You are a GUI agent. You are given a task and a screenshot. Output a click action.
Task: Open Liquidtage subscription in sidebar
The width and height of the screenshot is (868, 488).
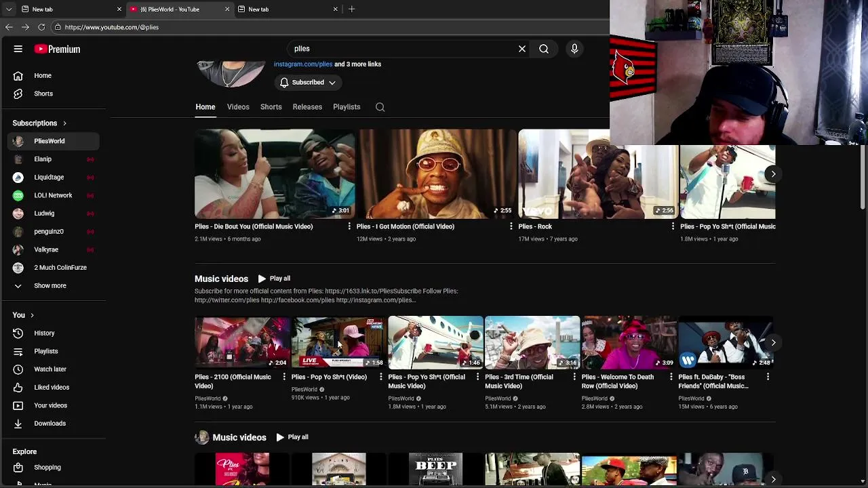(54, 177)
